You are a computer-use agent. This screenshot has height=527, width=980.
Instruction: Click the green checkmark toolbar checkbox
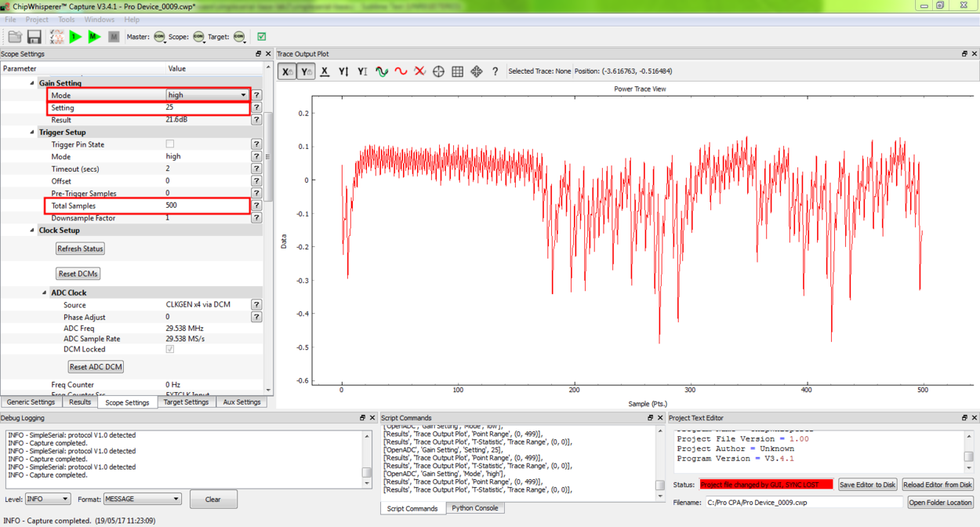coord(261,37)
